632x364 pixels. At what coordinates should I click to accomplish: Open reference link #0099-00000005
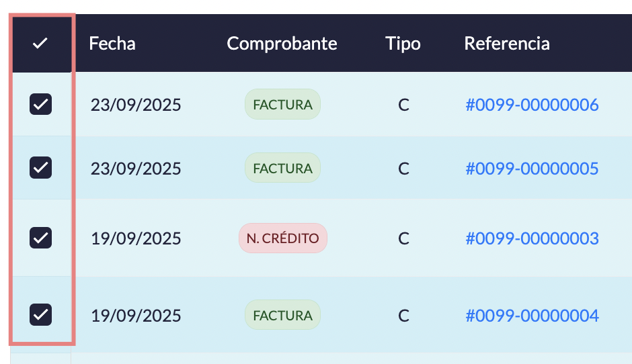pyautogui.click(x=532, y=168)
